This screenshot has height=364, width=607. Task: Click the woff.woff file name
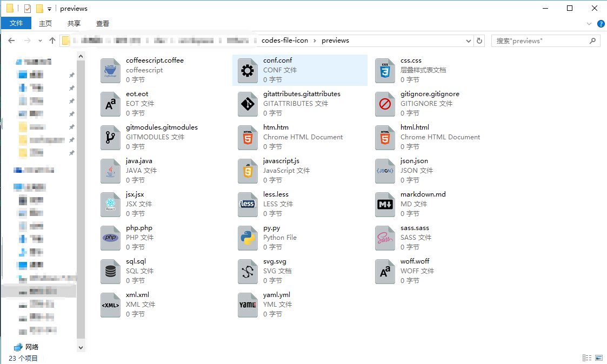(x=415, y=261)
